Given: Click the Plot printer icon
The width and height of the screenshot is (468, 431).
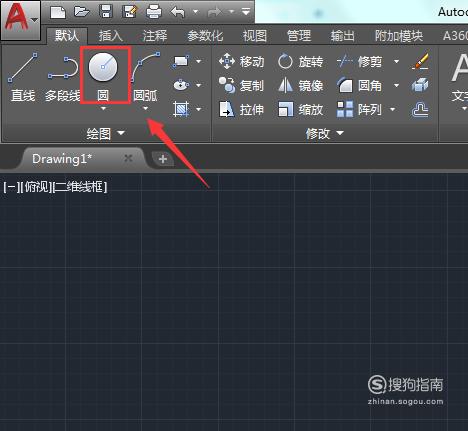Looking at the screenshot, I should tap(154, 12).
